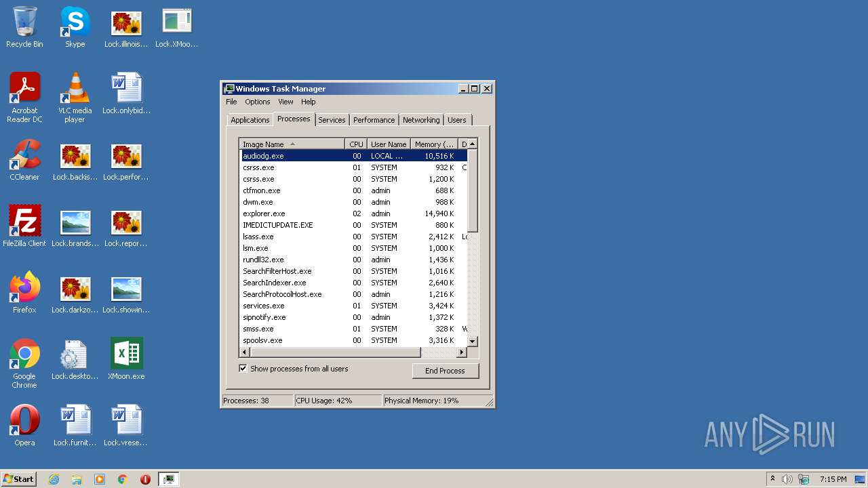Image resolution: width=868 pixels, height=488 pixels.
Task: Switch to the Networking tab
Action: click(421, 120)
